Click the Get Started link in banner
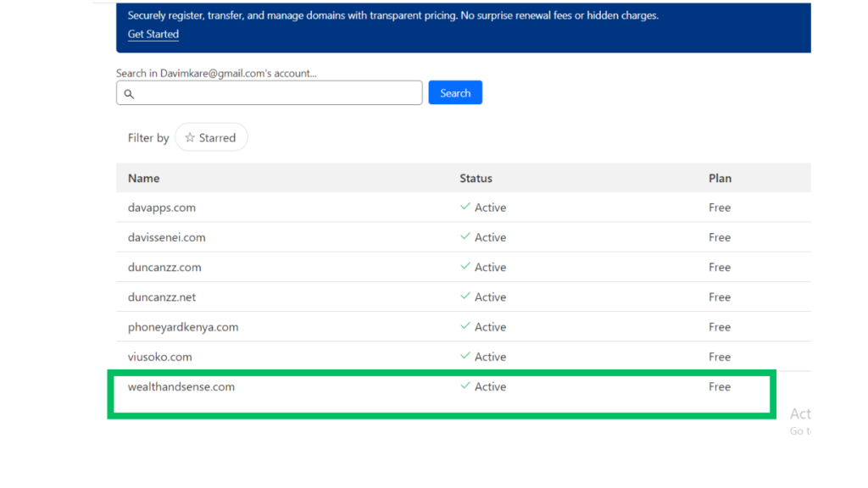The image size is (868, 488). point(153,34)
